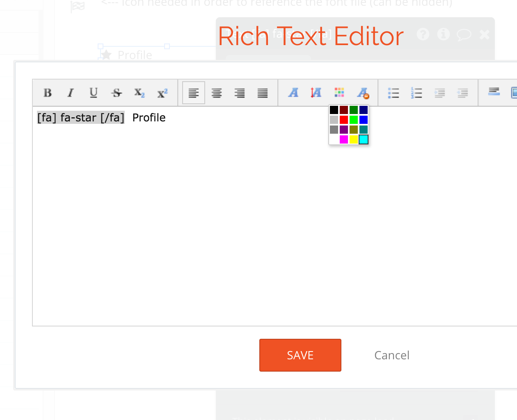Select the subscript icon
This screenshot has height=420, width=517.
pyautogui.click(x=139, y=93)
